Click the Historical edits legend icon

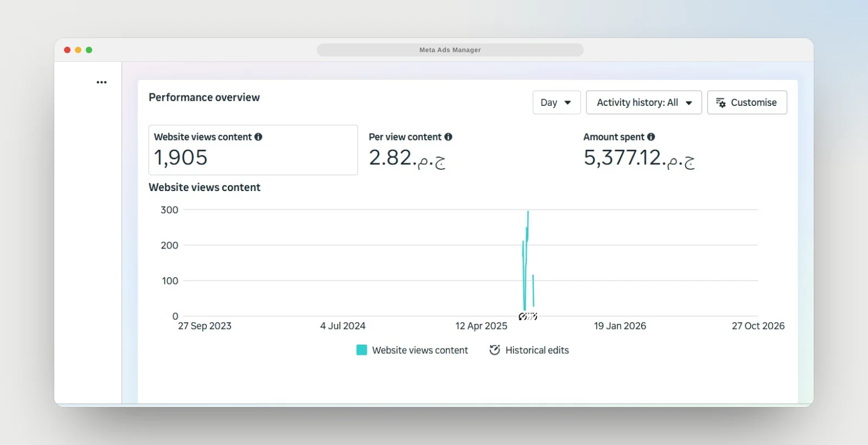[x=494, y=350]
